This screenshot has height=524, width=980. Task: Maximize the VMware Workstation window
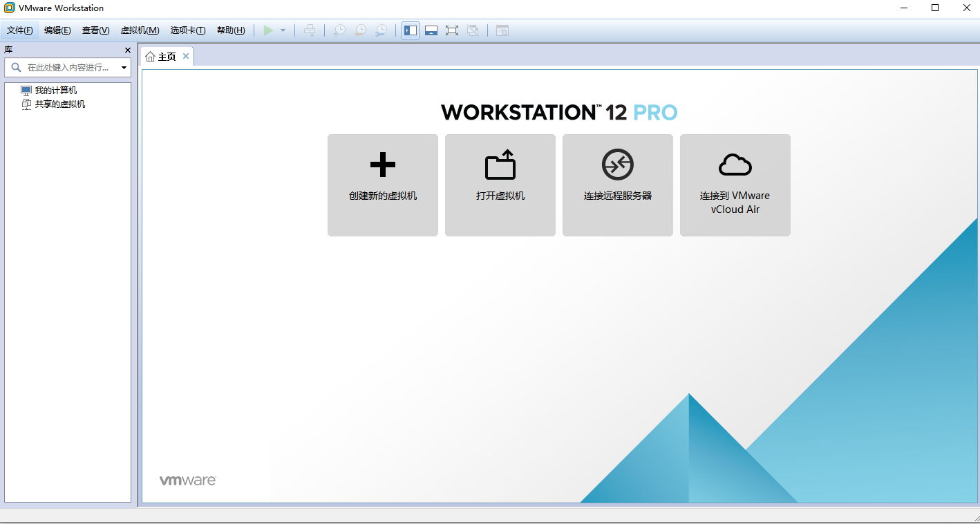(935, 8)
